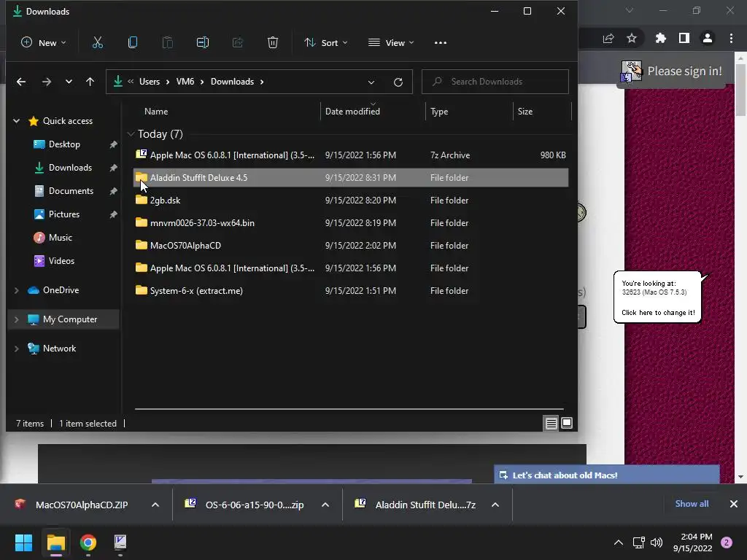Collapse the Today (7) group
The width and height of the screenshot is (747, 560).
(131, 134)
